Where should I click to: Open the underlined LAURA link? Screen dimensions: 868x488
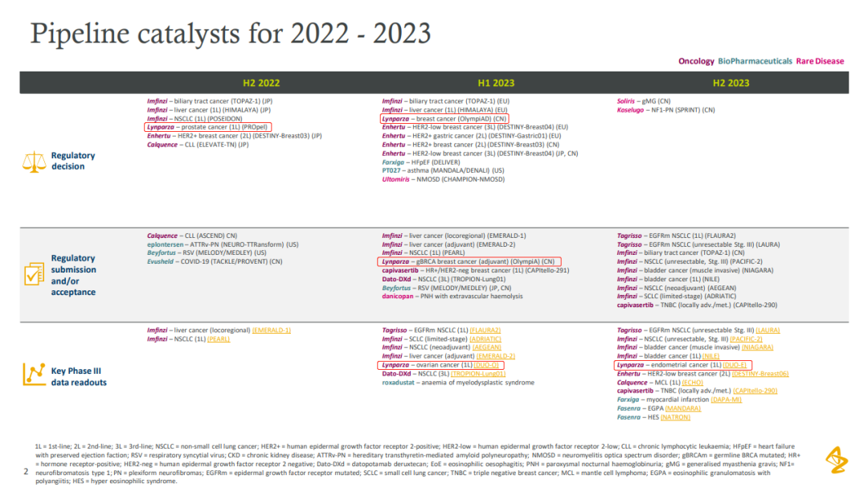click(x=768, y=330)
